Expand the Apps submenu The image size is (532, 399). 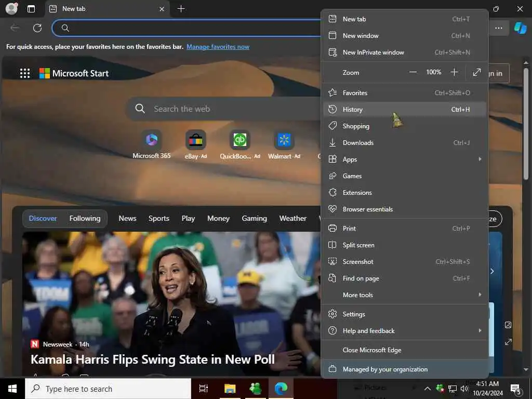pos(405,159)
